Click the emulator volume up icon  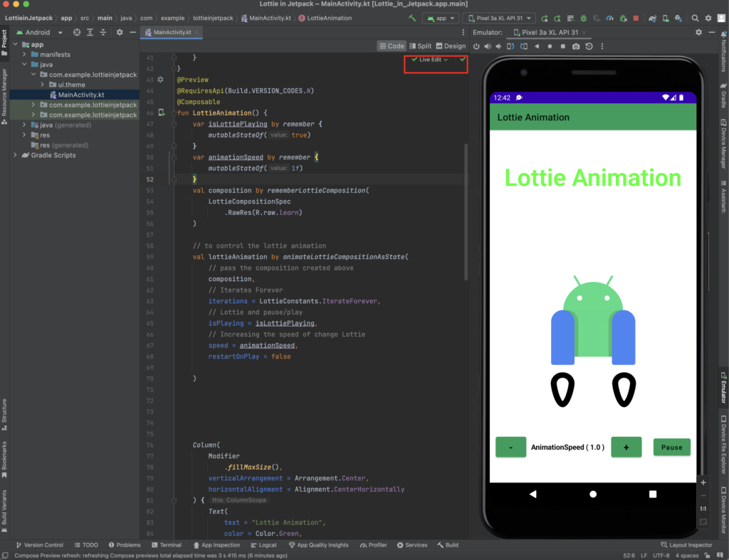click(x=488, y=46)
